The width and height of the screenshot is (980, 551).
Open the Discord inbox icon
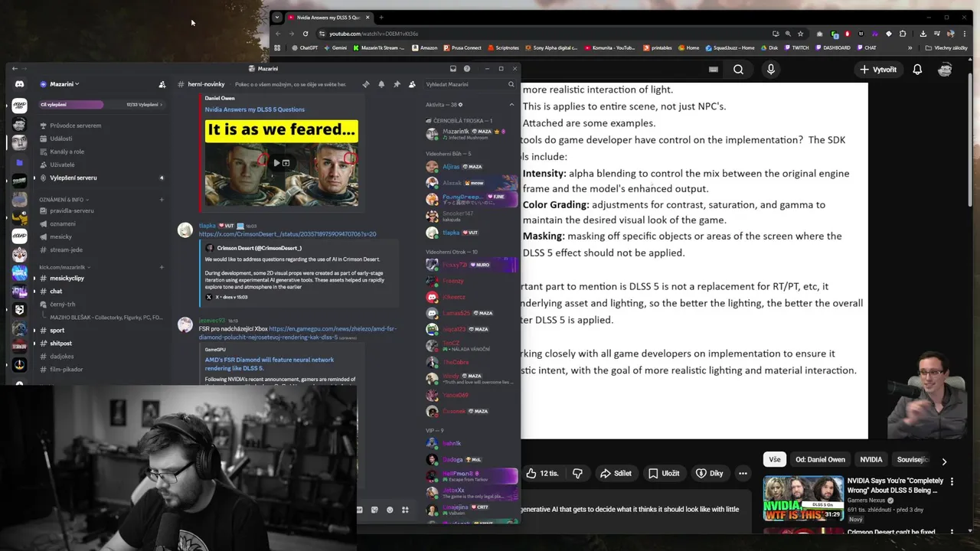(x=452, y=69)
